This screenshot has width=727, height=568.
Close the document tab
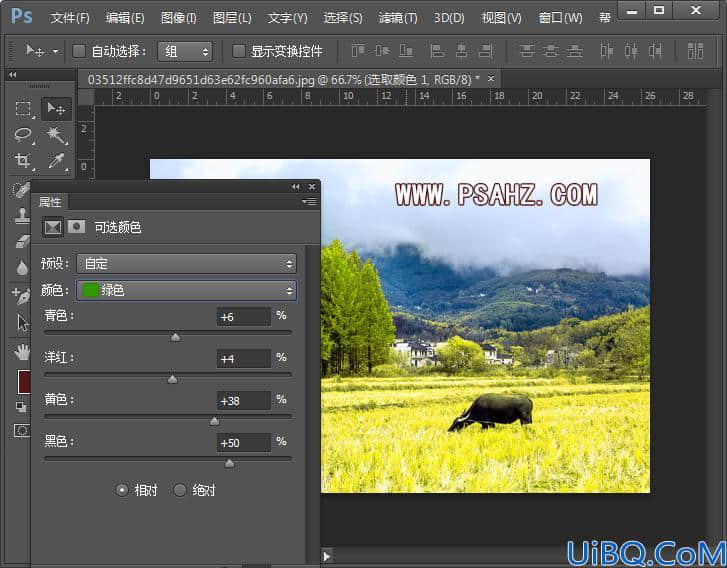tap(491, 79)
